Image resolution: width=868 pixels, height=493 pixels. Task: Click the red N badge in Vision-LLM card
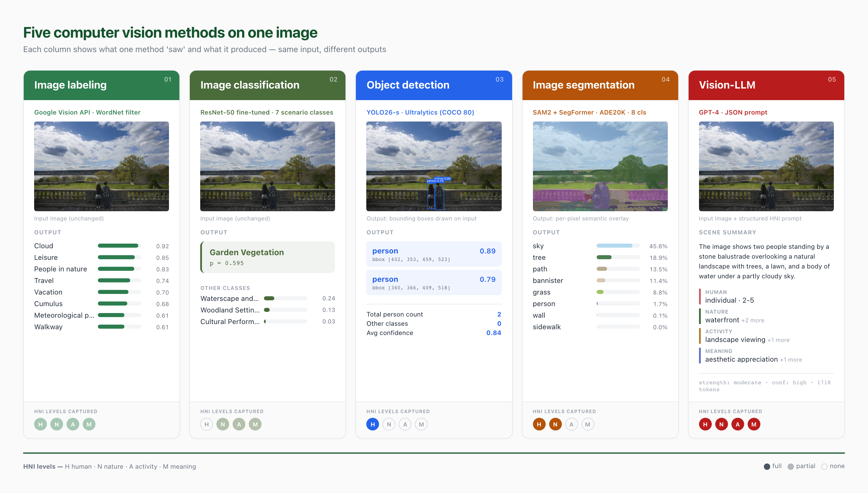coord(722,424)
